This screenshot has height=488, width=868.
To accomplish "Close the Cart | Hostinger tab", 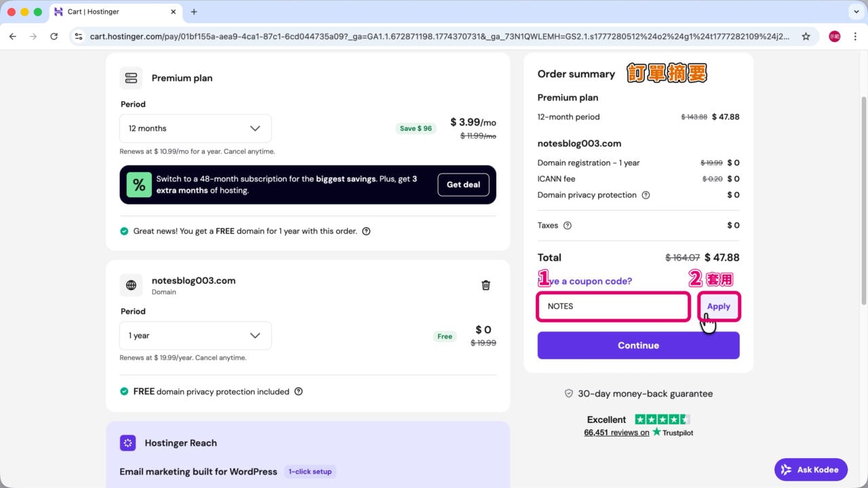I will [x=174, y=12].
